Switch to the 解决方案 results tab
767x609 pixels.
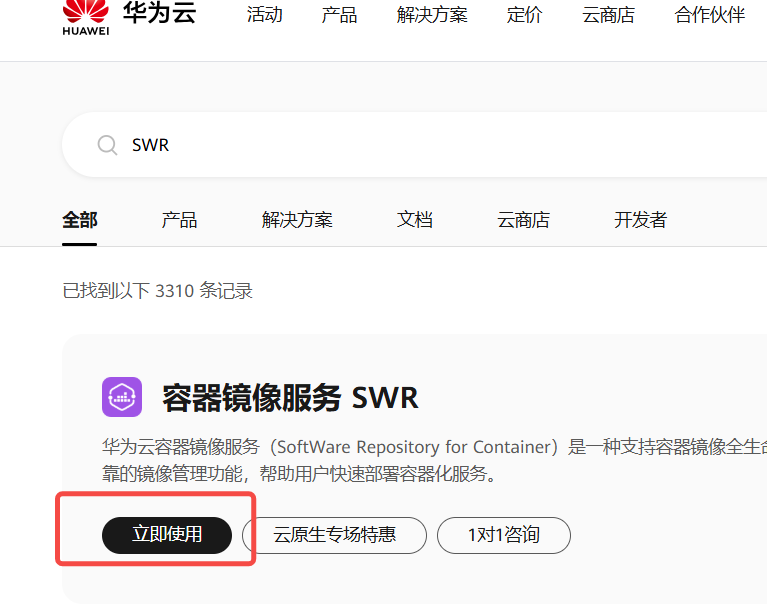297,220
